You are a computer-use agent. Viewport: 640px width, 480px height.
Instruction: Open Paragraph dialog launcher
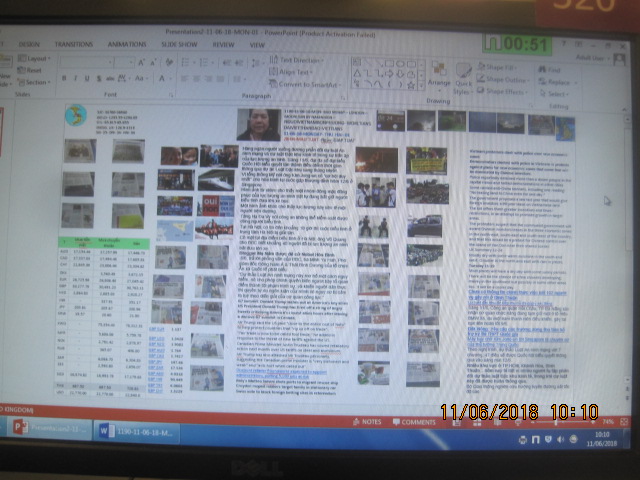click(343, 98)
